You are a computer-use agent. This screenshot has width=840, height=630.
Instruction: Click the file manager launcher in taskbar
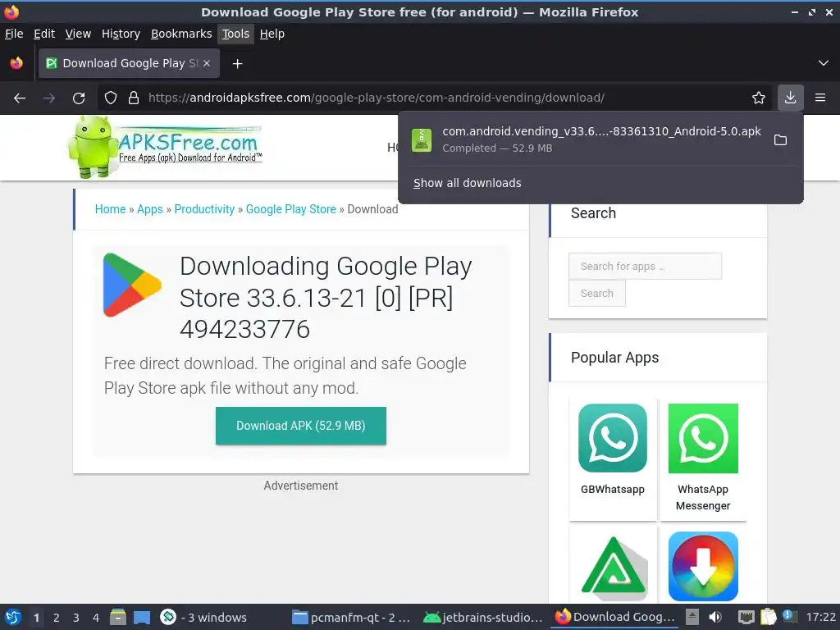pyautogui.click(x=118, y=617)
